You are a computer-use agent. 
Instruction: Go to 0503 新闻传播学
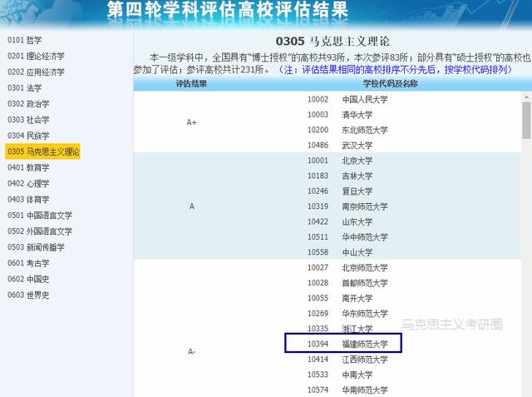click(x=36, y=247)
